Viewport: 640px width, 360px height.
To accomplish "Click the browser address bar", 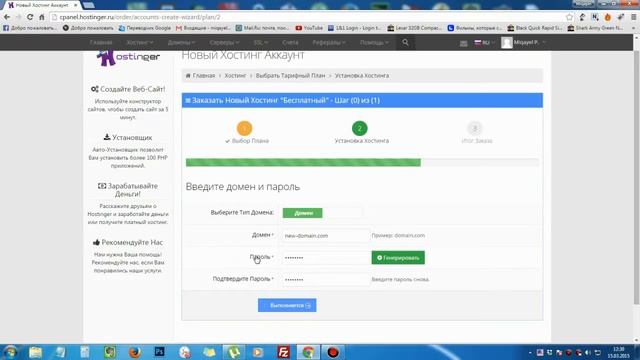I will click(308, 17).
